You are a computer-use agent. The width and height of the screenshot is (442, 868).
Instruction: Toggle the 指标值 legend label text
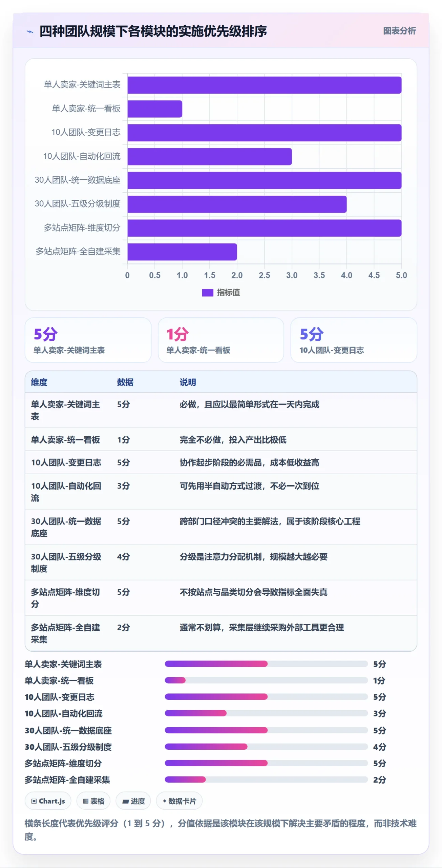click(x=229, y=293)
